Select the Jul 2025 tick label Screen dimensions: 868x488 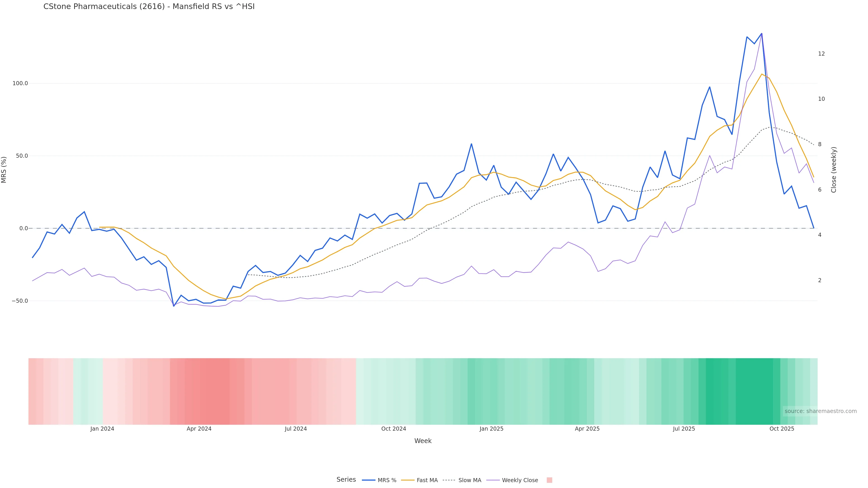point(684,429)
